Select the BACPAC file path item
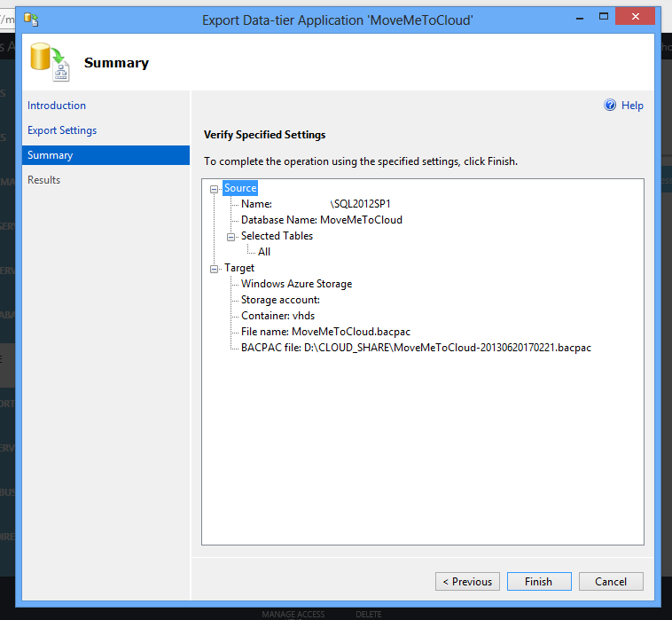 (x=415, y=348)
